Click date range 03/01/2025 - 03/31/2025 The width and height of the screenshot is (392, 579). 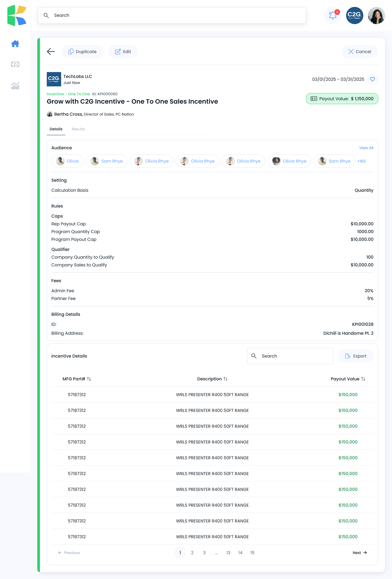(x=338, y=79)
